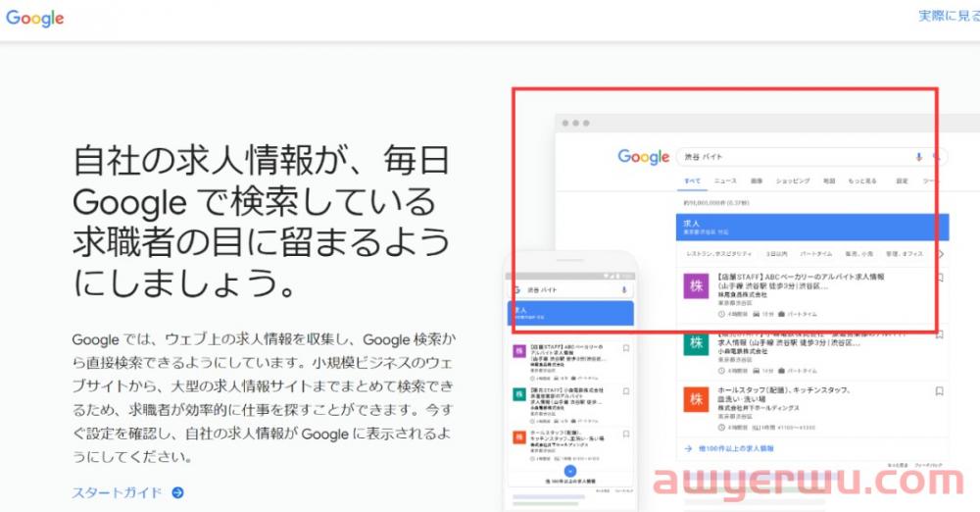Select the レストラン、ホスピタリティ filter chip
Image resolution: width=980 pixels, height=512 pixels.
coord(718,254)
